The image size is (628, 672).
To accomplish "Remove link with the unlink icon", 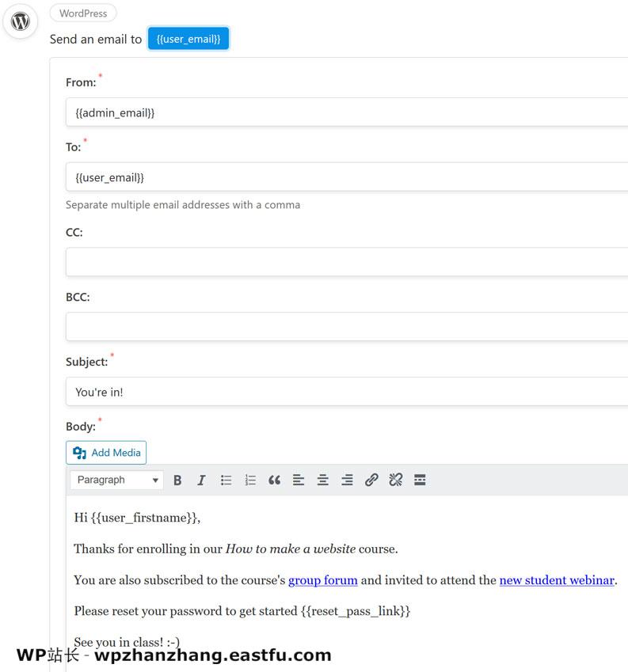I will click(x=395, y=480).
